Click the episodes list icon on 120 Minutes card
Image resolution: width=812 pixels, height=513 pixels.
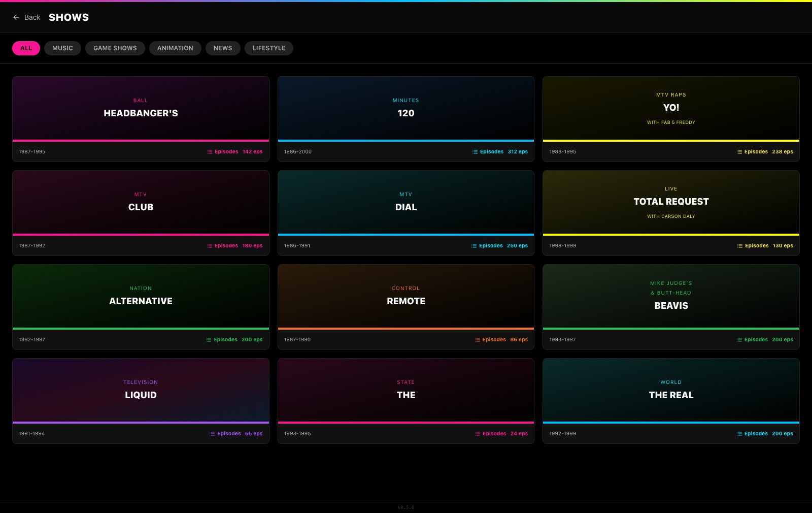(x=475, y=152)
